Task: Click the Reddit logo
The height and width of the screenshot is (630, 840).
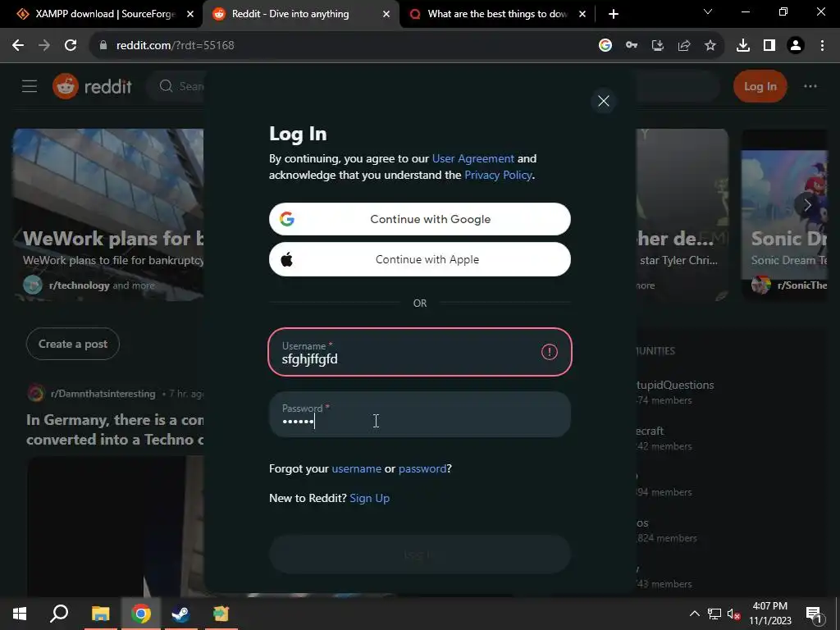Action: pyautogui.click(x=92, y=86)
